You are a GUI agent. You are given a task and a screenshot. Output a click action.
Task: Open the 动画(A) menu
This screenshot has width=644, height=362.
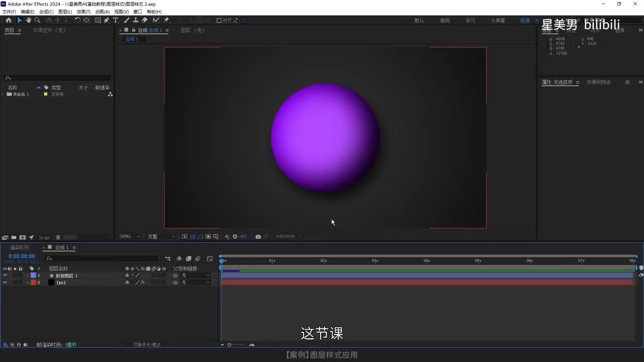(x=102, y=12)
